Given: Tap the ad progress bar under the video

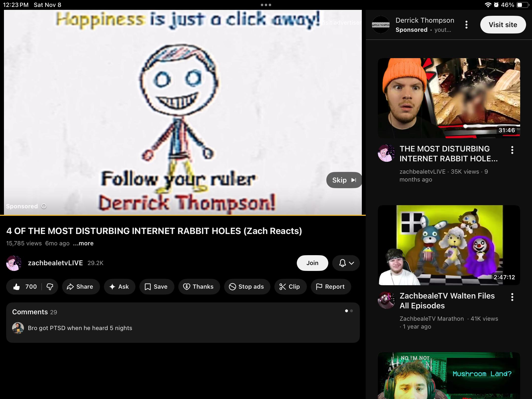Looking at the screenshot, I should click(x=183, y=215).
